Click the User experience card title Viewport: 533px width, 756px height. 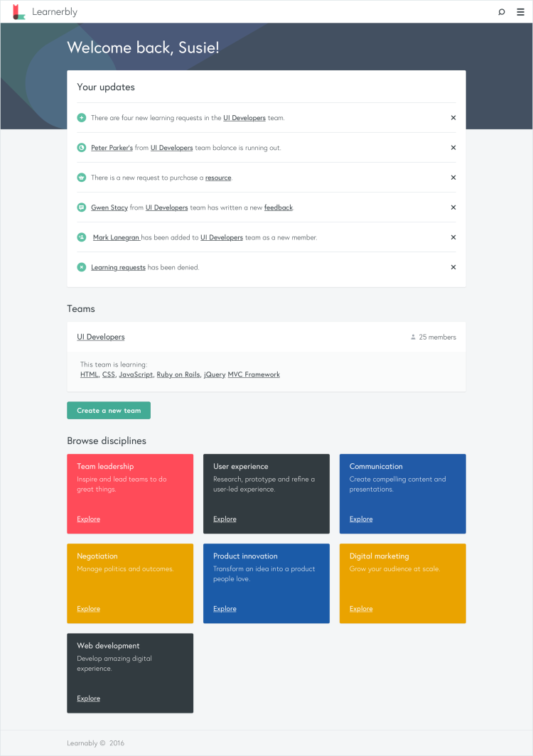pyautogui.click(x=241, y=466)
